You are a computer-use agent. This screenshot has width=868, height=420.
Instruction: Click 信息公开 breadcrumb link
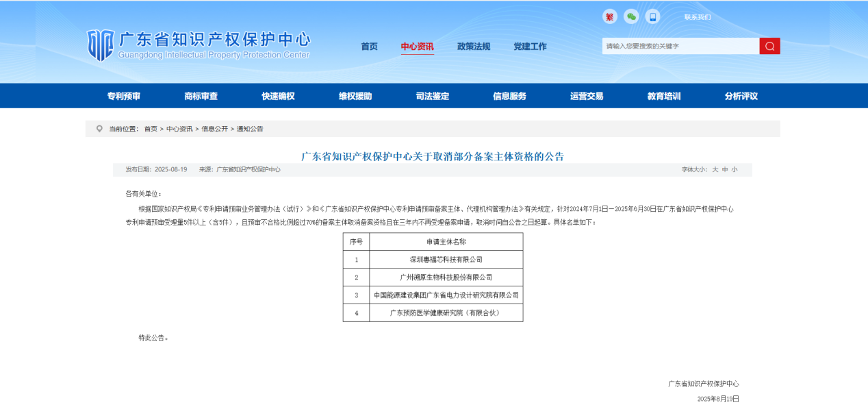click(214, 129)
